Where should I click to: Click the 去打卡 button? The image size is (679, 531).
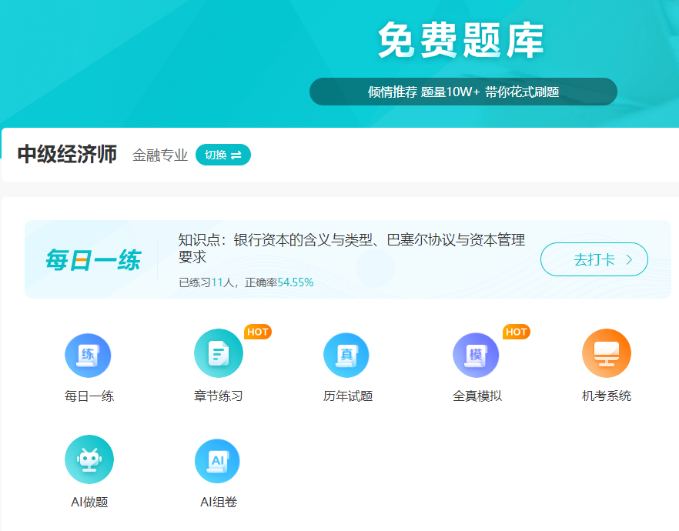pos(594,259)
